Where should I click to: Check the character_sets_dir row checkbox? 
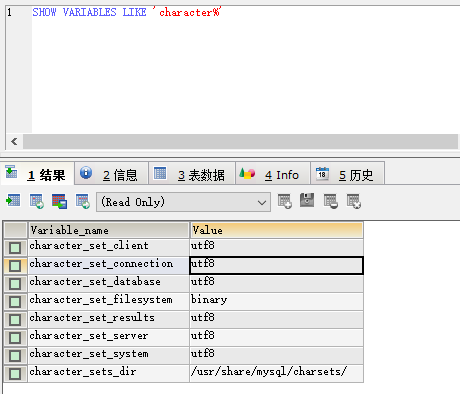coord(15,374)
